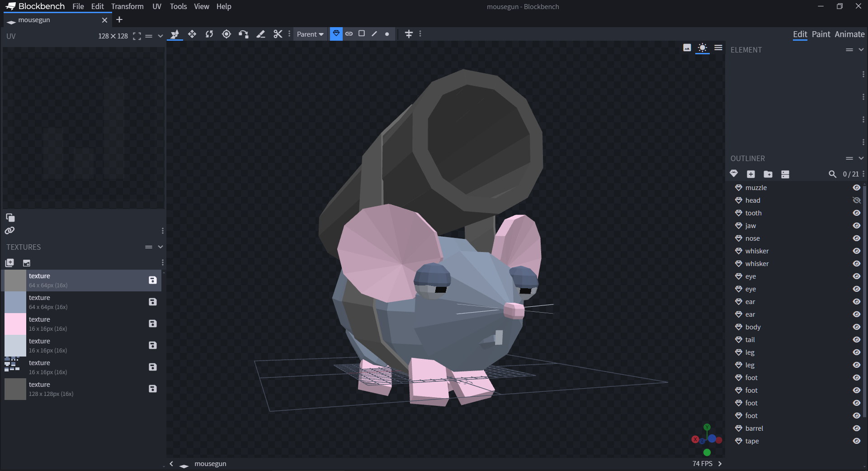Click the viewport axis orientation gizmo
This screenshot has height=471, width=868.
[x=707, y=440]
